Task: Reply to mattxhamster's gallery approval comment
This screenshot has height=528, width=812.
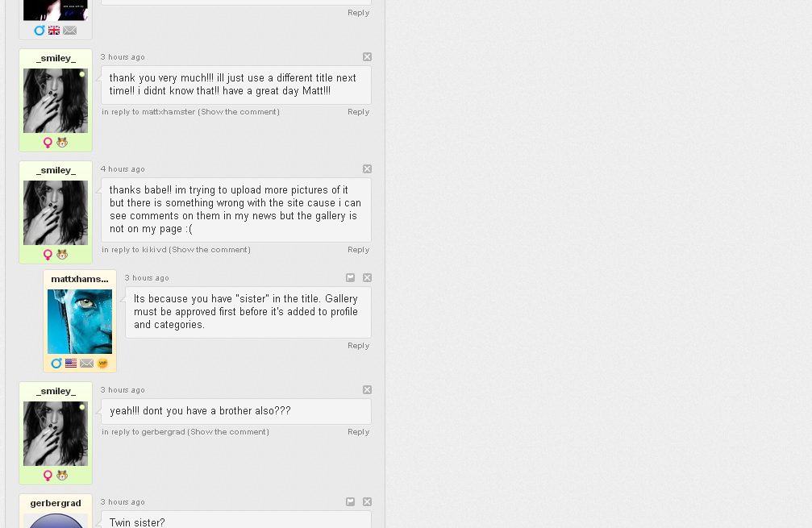Action: click(358, 346)
